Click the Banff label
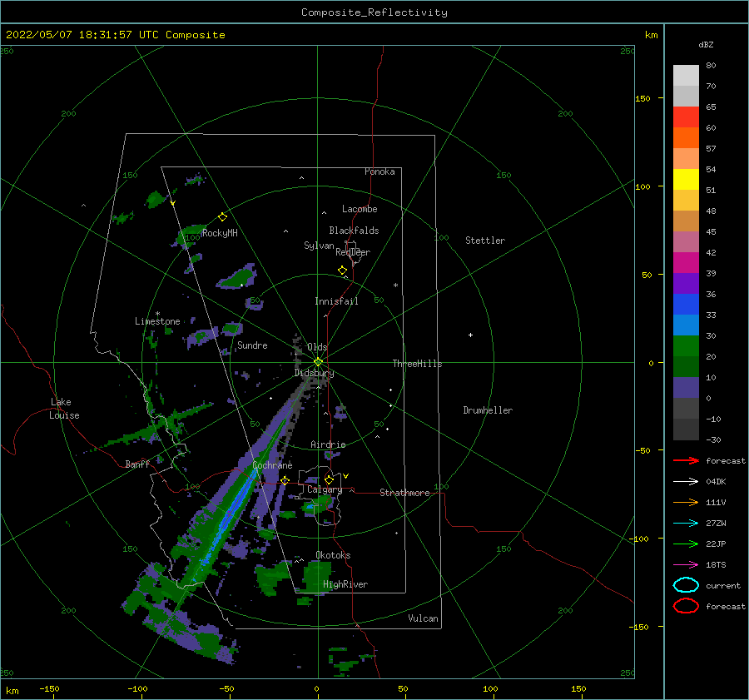 137,464
